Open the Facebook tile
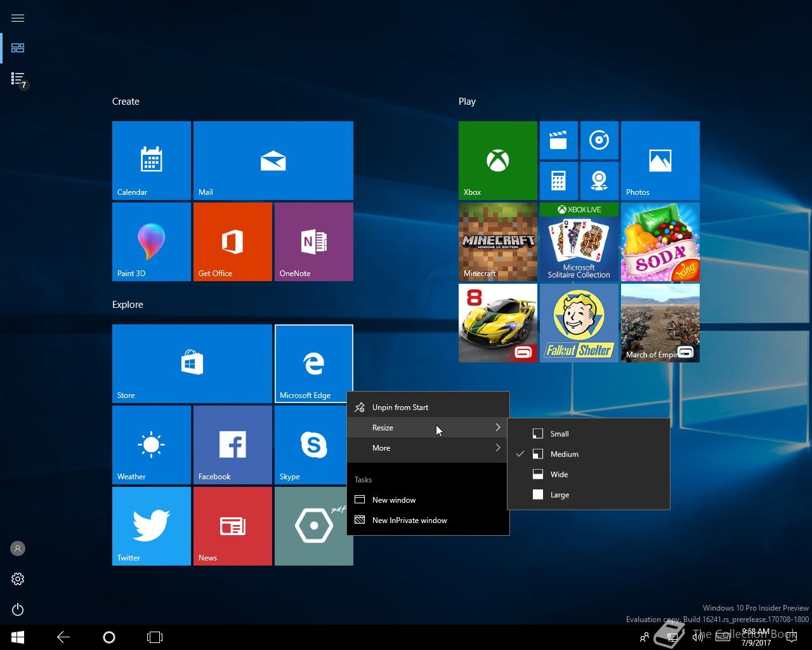Image resolution: width=812 pixels, height=650 pixels. pyautogui.click(x=233, y=445)
